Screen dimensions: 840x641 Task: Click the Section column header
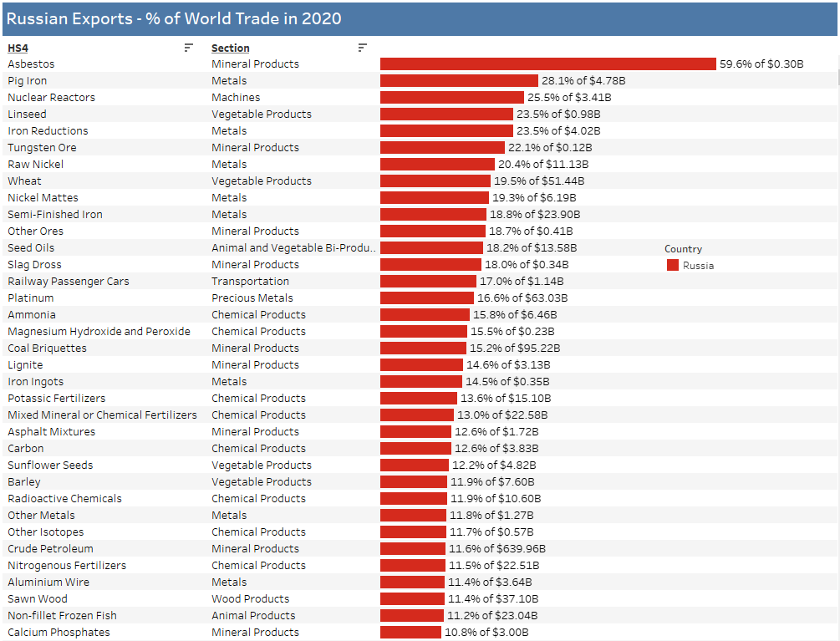coord(231,48)
